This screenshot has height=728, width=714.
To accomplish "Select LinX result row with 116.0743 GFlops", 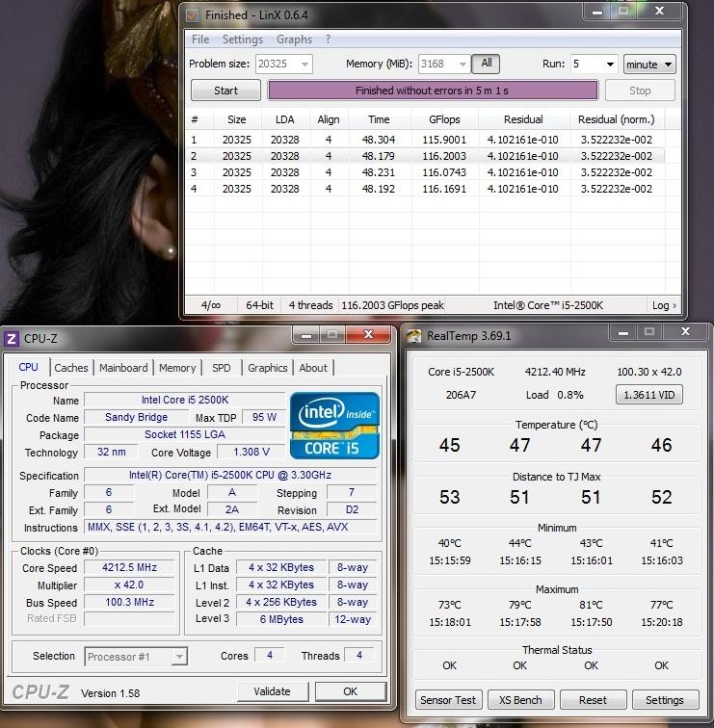I will coord(425,172).
